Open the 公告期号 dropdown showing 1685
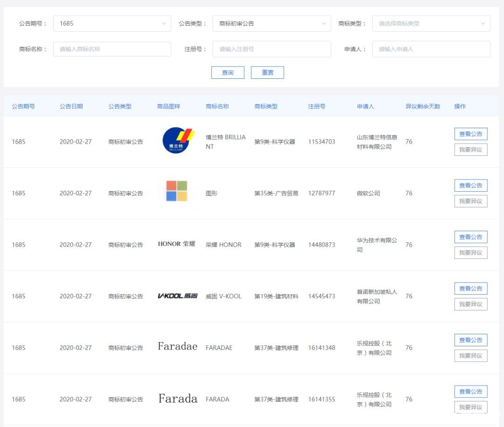This screenshot has height=427, width=504. tap(112, 23)
